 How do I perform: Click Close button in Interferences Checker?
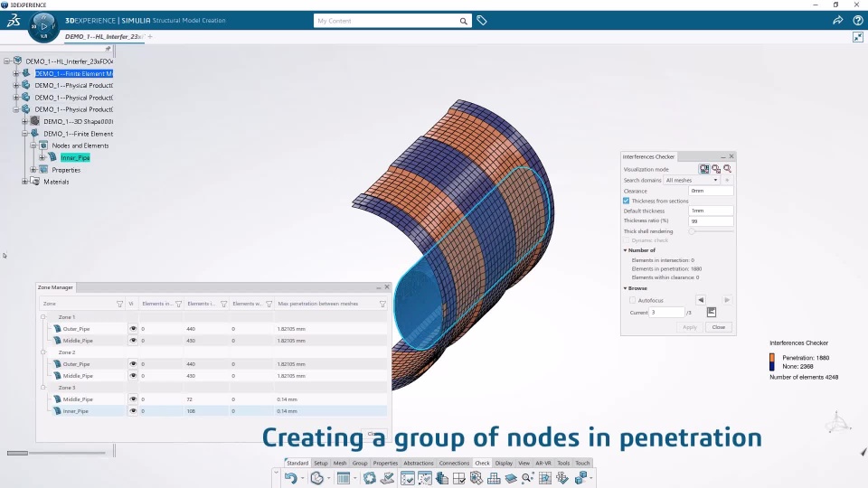click(x=719, y=327)
